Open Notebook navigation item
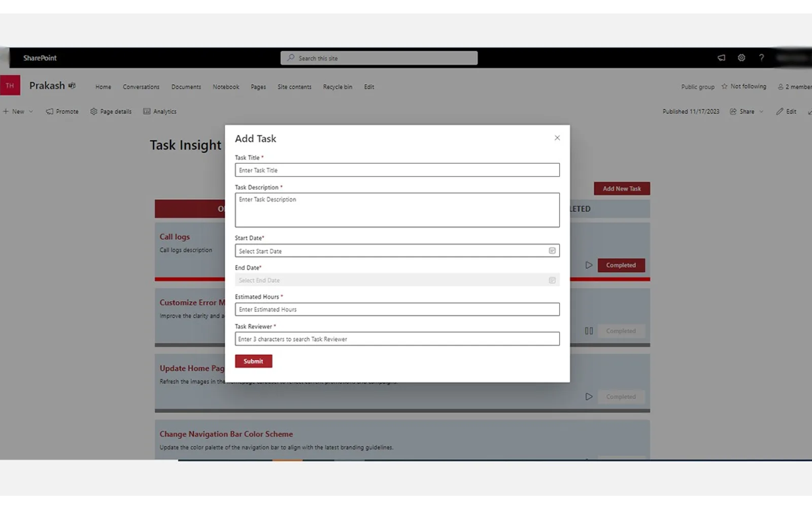Image resolution: width=812 pixels, height=508 pixels. pos(226,87)
